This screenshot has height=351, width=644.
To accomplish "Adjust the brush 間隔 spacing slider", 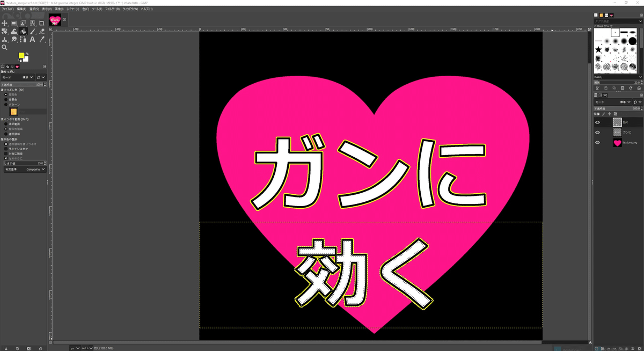I will point(618,83).
